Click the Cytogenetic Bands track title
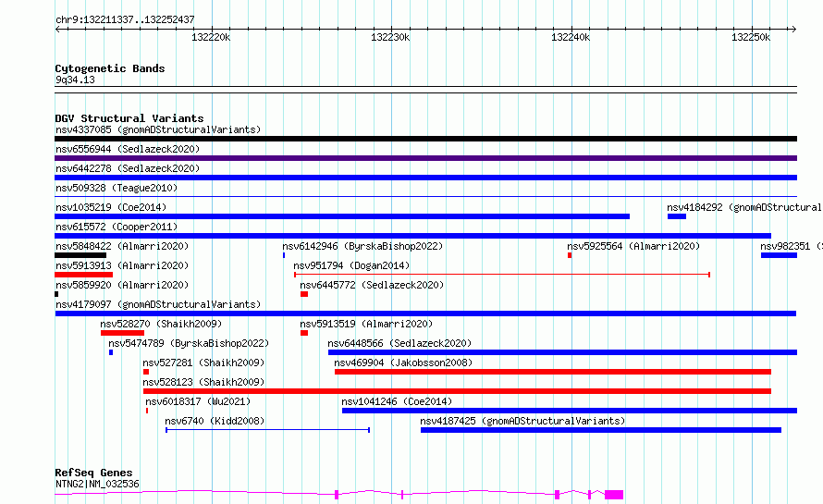The image size is (823, 504). (x=110, y=68)
